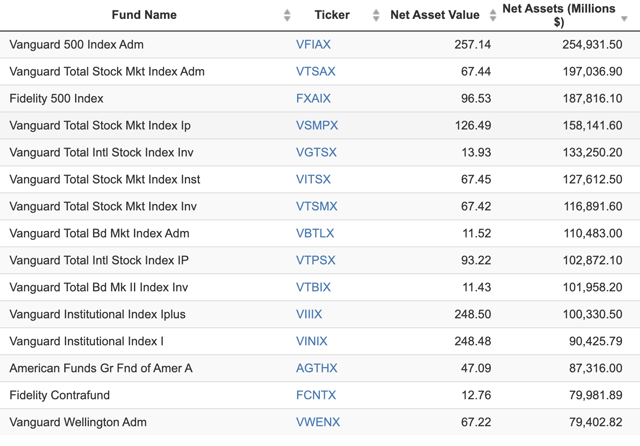Select the VINIX ticker link
Viewport: 640px width, 446px height.
[311, 342]
